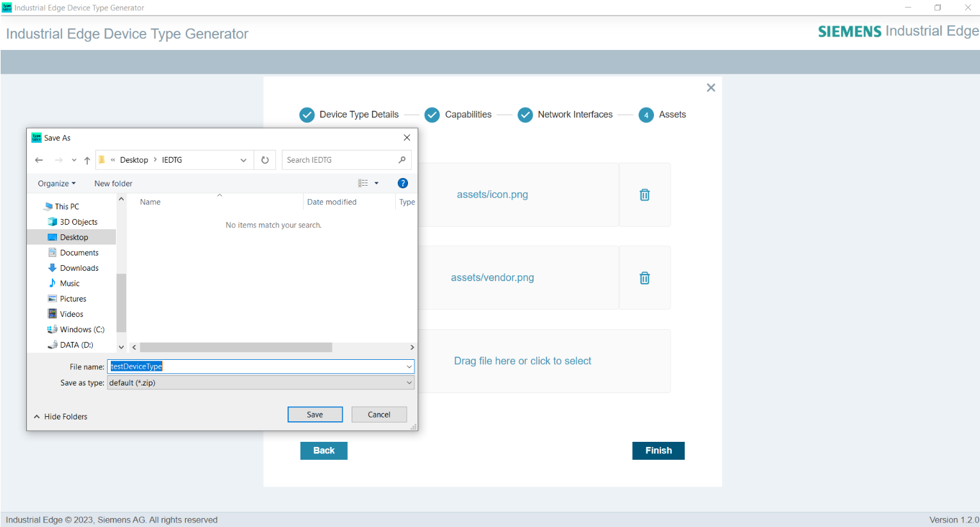Refresh the IEDTG folder view
980x527 pixels.
click(265, 159)
